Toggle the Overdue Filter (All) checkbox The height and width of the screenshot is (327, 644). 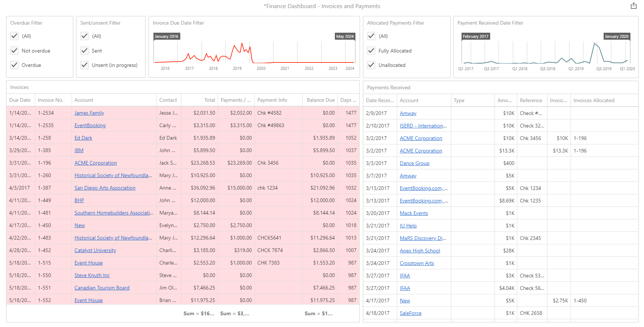pos(14,36)
